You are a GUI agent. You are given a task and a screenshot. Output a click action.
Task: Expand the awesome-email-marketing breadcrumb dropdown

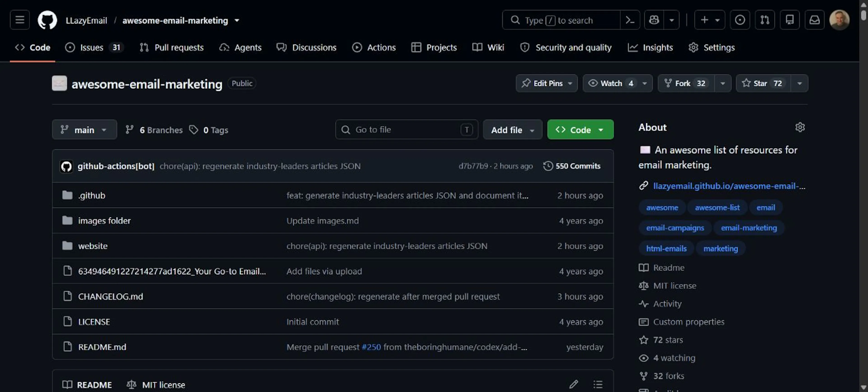point(237,20)
